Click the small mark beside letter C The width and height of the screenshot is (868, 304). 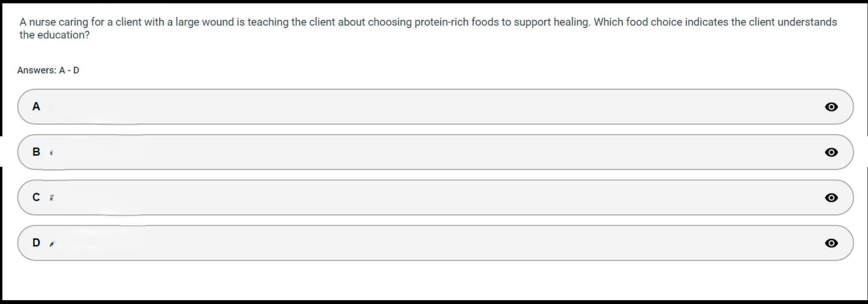pos(51,198)
